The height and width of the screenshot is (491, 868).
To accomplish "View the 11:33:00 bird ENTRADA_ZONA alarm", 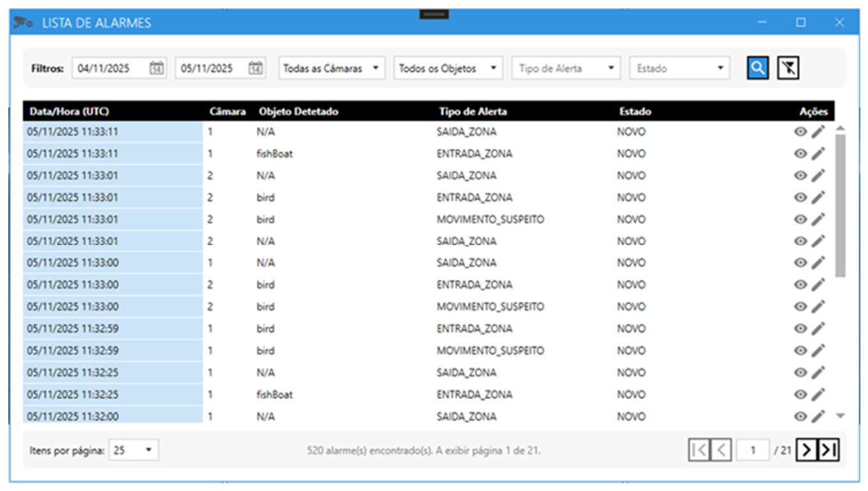I will pyautogui.click(x=800, y=285).
